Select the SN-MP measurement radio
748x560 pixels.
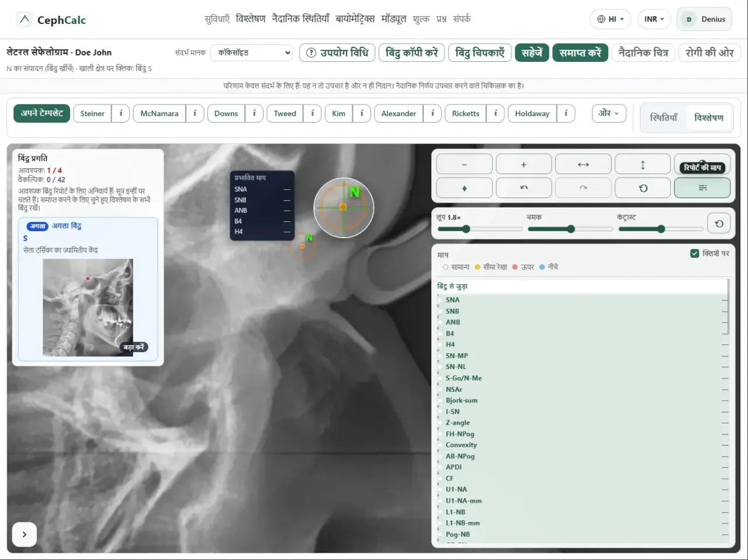click(x=441, y=356)
